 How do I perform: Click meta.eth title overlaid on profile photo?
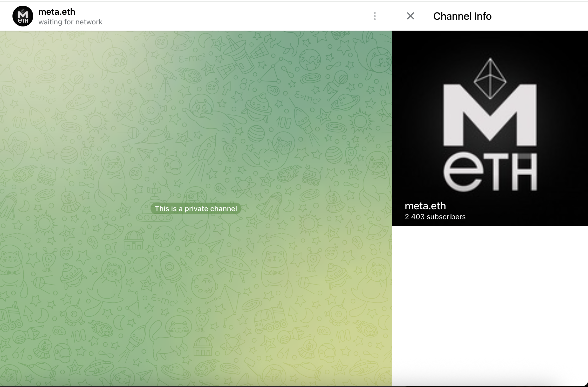click(x=425, y=206)
